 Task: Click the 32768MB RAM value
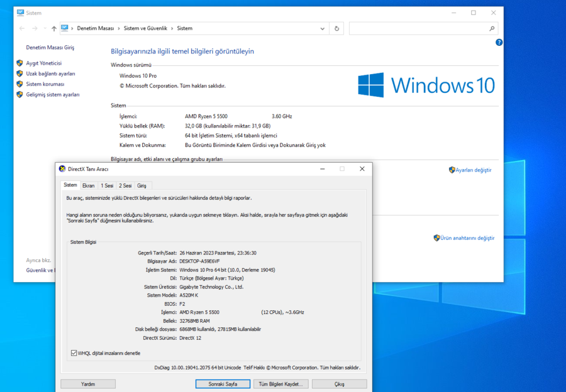click(x=194, y=321)
